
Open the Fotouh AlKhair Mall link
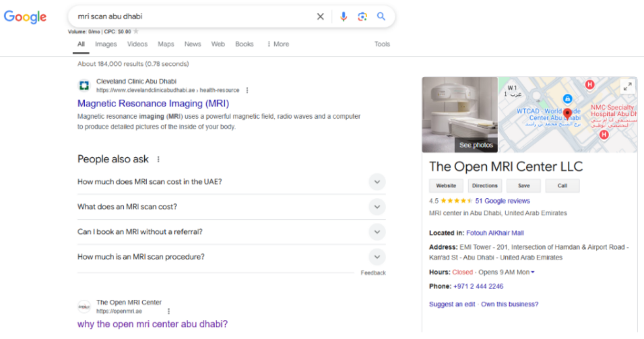point(495,233)
